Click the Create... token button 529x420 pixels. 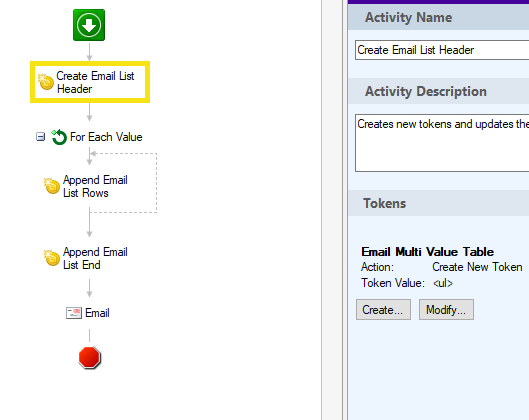coord(383,309)
